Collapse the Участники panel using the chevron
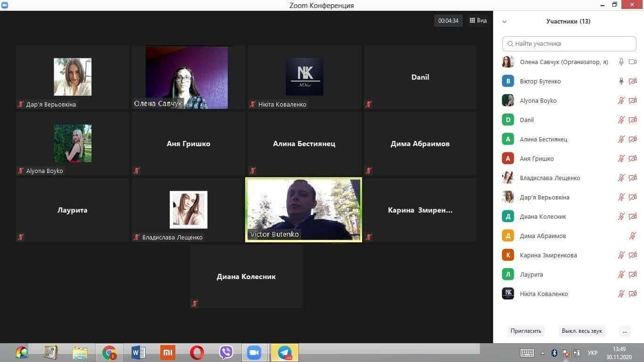 (504, 22)
